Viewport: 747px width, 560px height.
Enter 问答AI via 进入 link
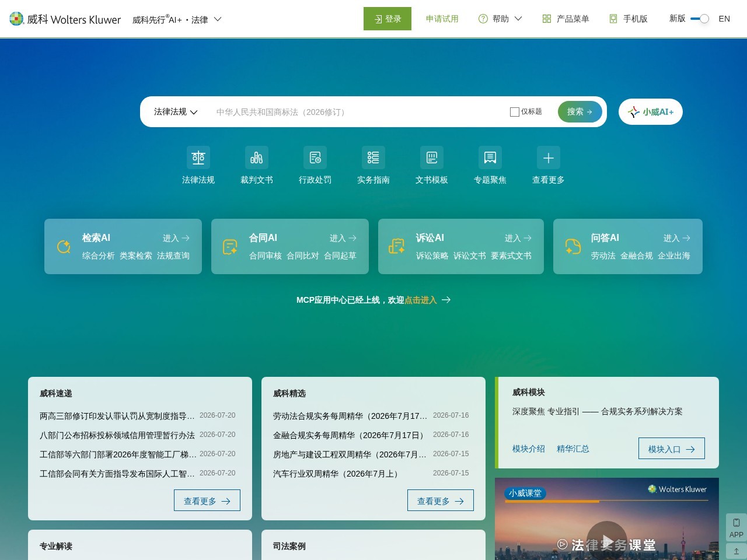[x=677, y=238]
